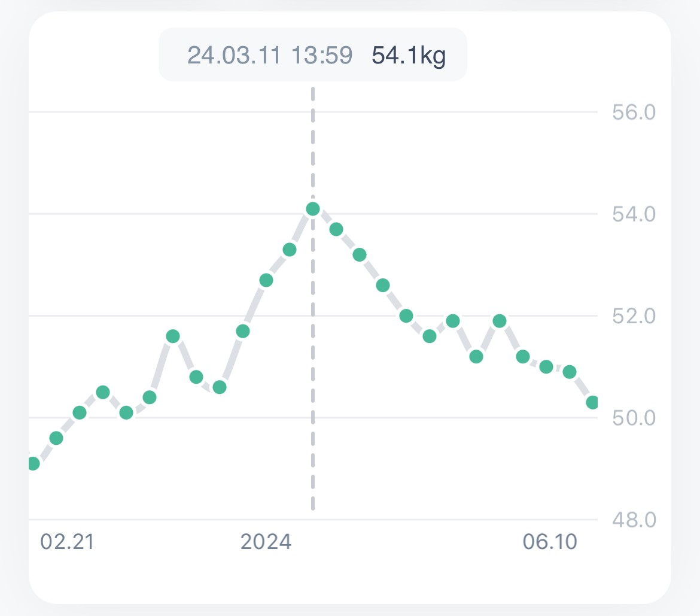The height and width of the screenshot is (616, 700).
Task: Click the 48.0 weight axis label
Action: tap(634, 520)
